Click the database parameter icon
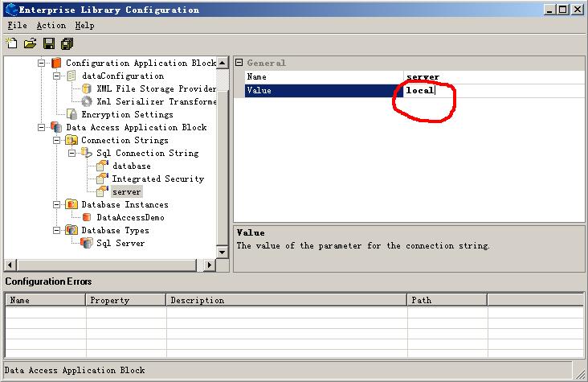 [x=102, y=166]
